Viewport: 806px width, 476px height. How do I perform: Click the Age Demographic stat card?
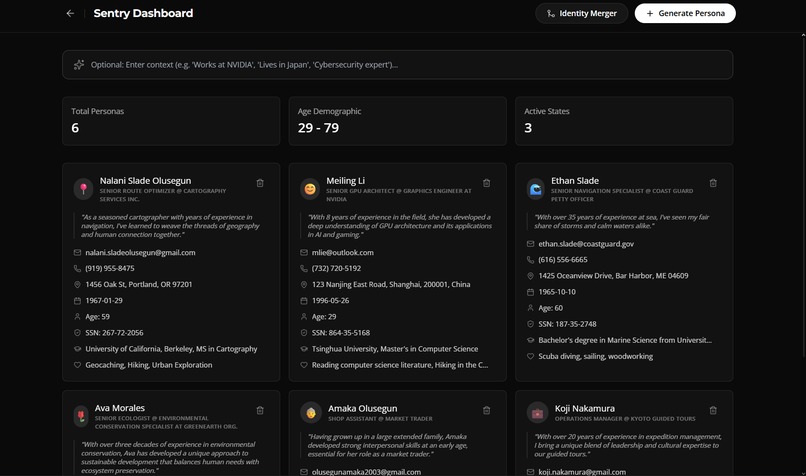[397, 121]
